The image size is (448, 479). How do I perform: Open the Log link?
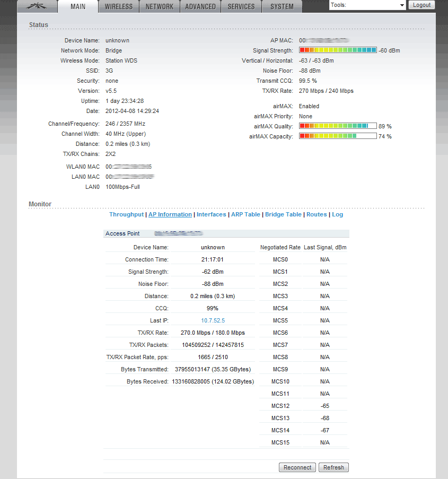[337, 214]
